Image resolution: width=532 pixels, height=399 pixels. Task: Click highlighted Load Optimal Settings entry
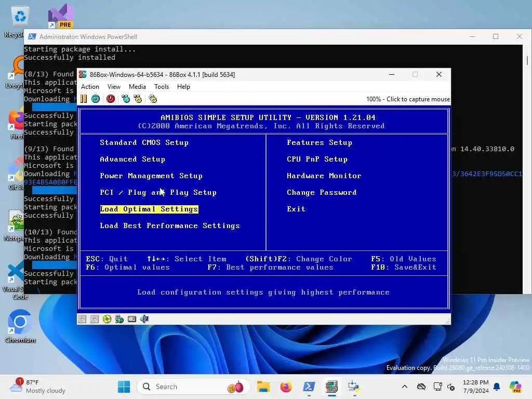(149, 209)
